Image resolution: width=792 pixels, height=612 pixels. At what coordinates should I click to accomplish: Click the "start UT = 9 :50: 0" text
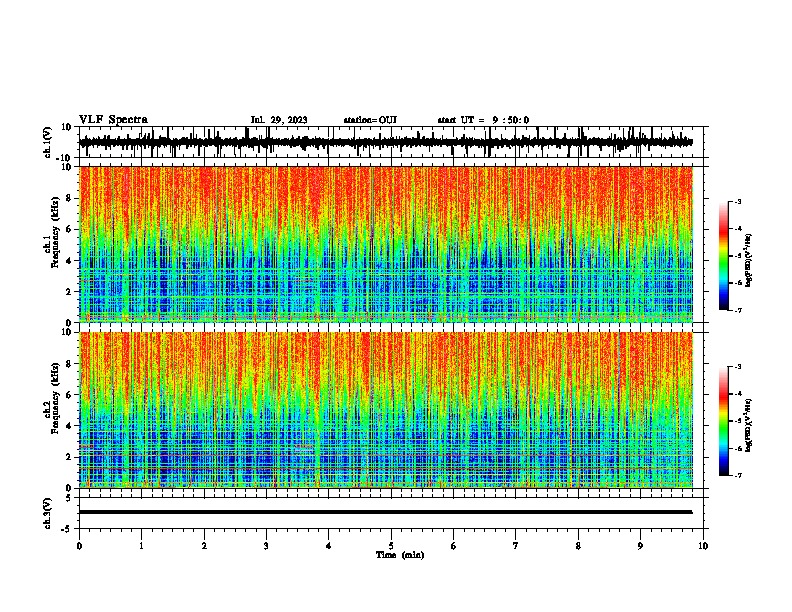pos(483,120)
